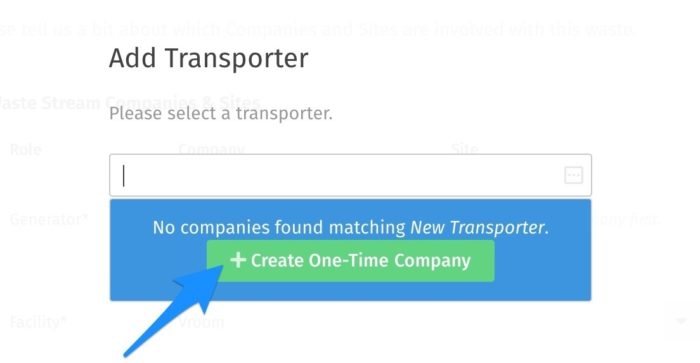Focus the transporter search input field
This screenshot has height=363, width=700.
[350, 175]
